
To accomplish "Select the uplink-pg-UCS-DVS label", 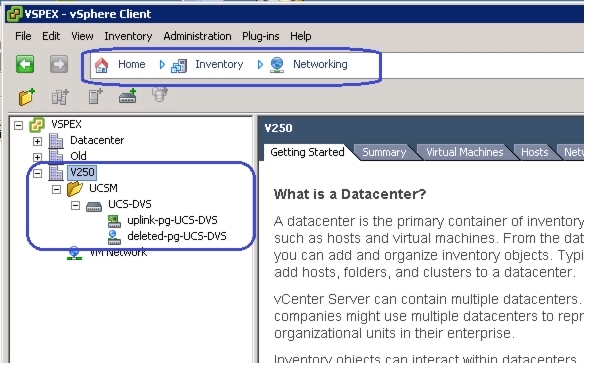I will [x=172, y=220].
